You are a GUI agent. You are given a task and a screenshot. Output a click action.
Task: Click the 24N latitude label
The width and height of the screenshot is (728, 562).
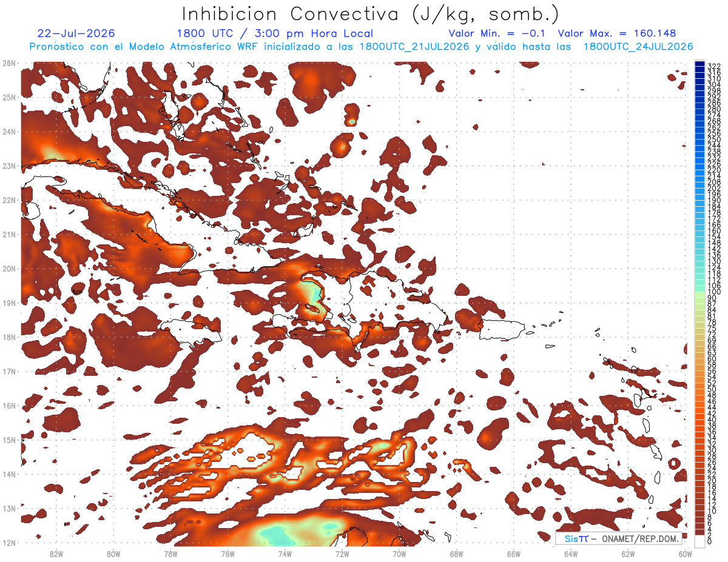pyautogui.click(x=9, y=132)
